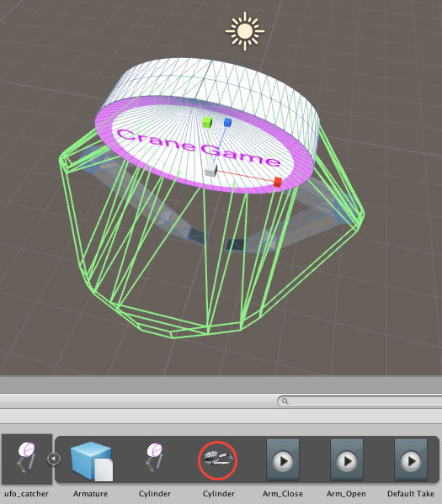Select the Default Take animation clip
This screenshot has height=504, width=442.
tap(411, 459)
